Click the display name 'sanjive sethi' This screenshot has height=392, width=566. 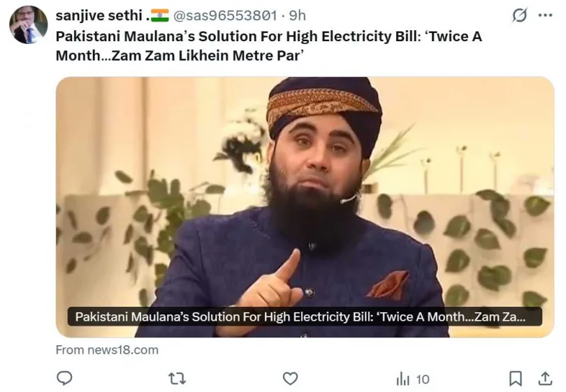coord(99,15)
